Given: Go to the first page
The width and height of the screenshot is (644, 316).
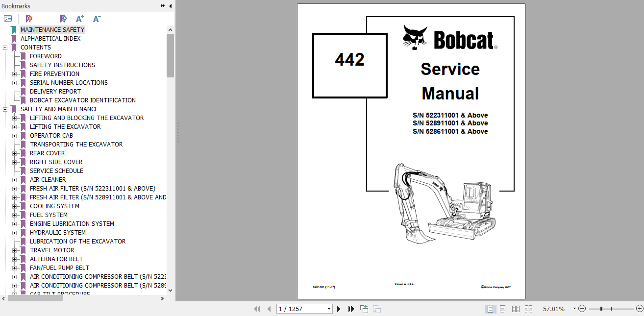Looking at the screenshot, I should pyautogui.click(x=257, y=309).
